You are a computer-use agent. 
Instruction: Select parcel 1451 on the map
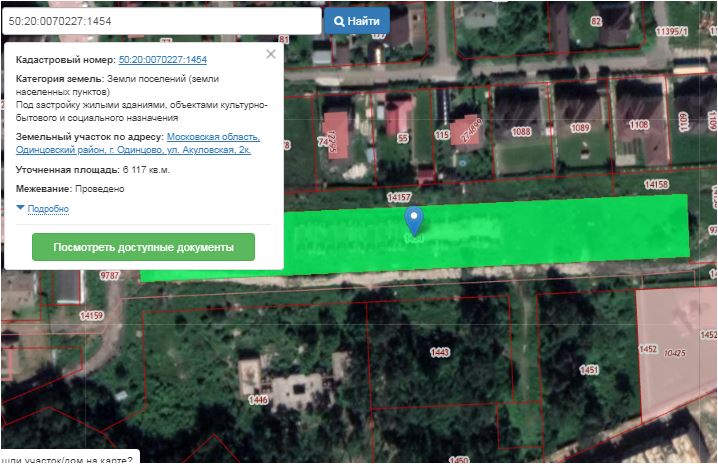click(x=588, y=370)
